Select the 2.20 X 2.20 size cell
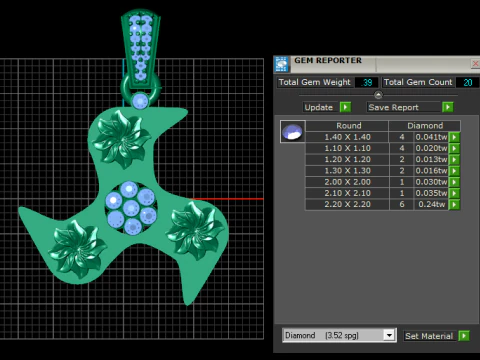The width and height of the screenshot is (480, 360). click(x=347, y=204)
